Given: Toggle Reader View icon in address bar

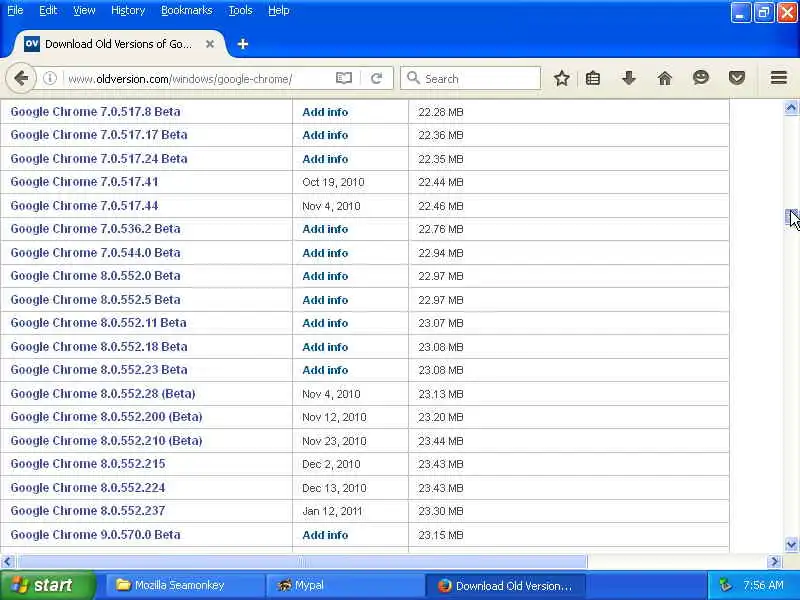Looking at the screenshot, I should (x=344, y=79).
